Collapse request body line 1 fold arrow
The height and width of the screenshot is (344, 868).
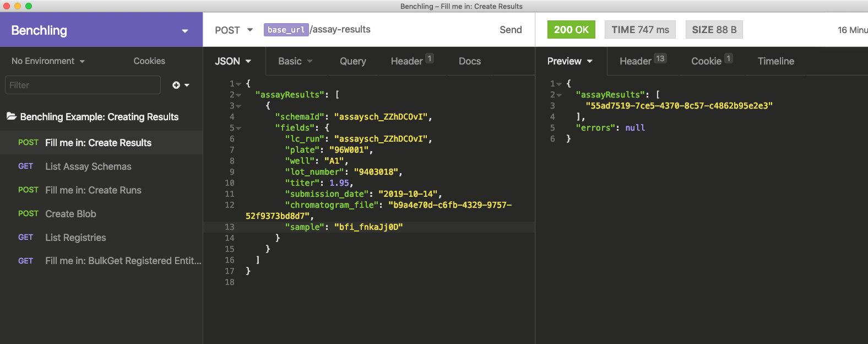238,84
